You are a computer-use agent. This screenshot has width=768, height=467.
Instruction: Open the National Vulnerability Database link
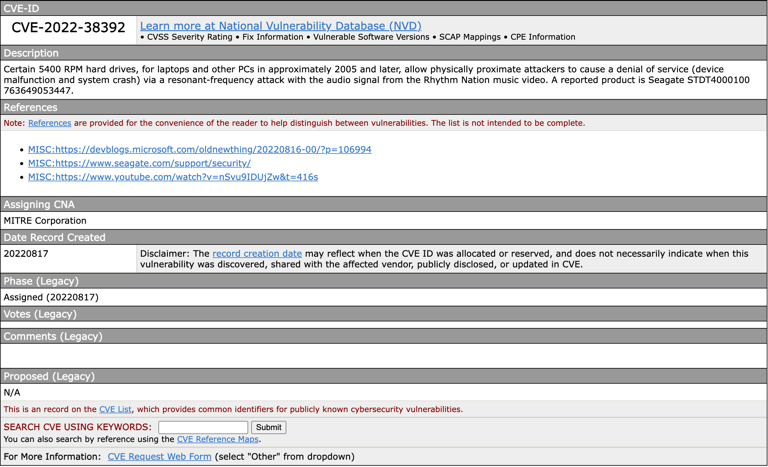(x=280, y=25)
